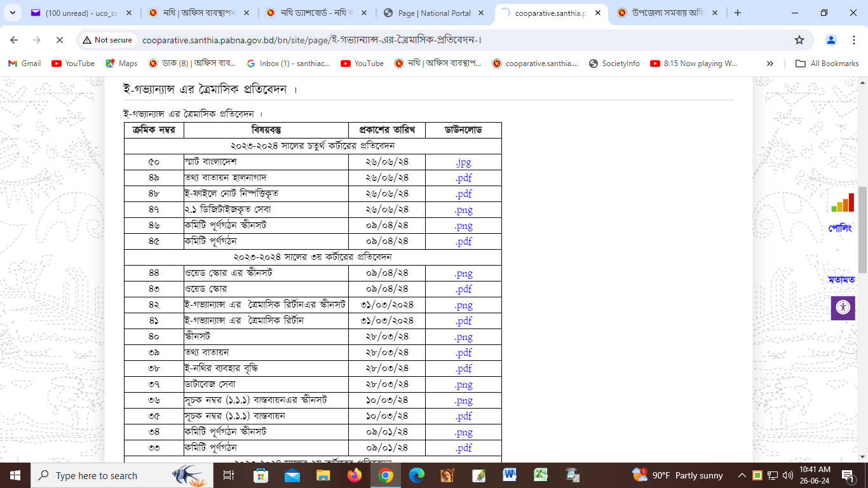This screenshot has height=488, width=868.
Task: Open Excel from the taskbar
Action: [541, 475]
